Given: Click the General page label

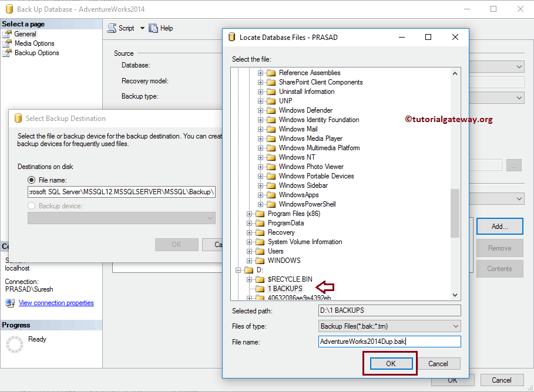Looking at the screenshot, I should coord(25,34).
